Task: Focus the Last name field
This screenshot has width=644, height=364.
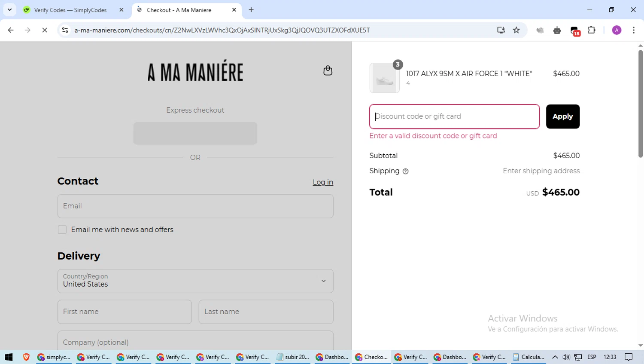Action: tap(266, 312)
